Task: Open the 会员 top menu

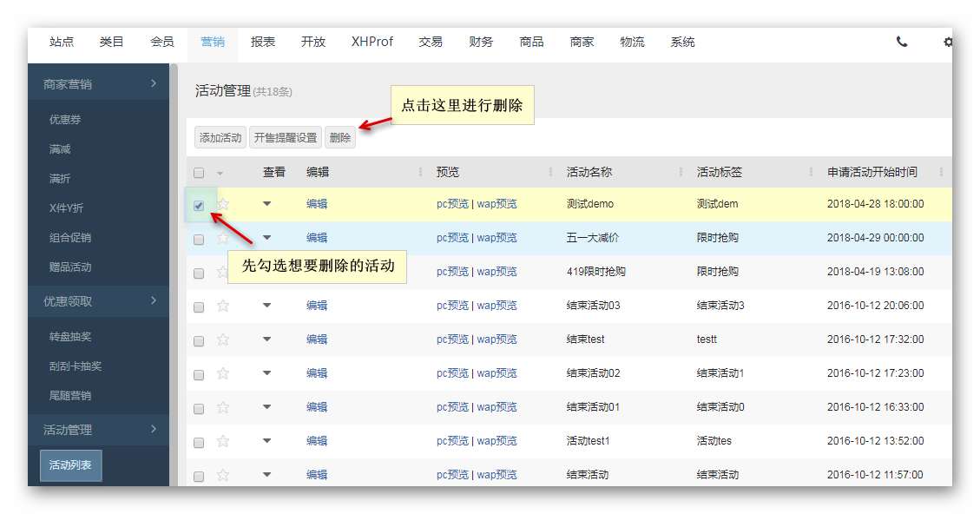Action: pyautogui.click(x=161, y=42)
